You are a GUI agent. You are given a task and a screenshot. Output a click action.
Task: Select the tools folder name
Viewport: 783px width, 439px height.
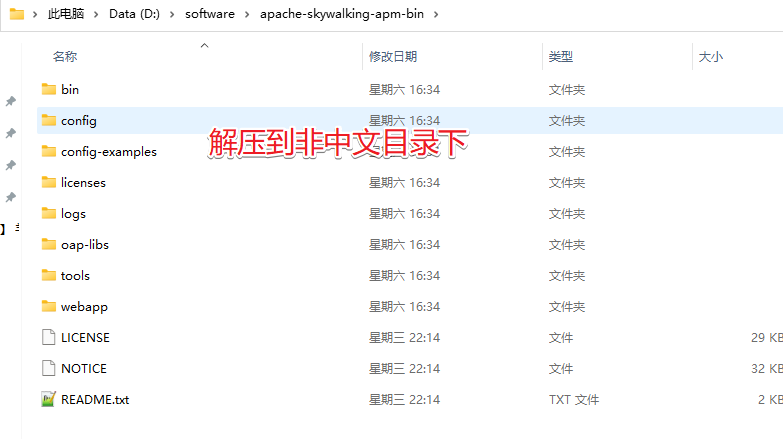[x=75, y=275]
